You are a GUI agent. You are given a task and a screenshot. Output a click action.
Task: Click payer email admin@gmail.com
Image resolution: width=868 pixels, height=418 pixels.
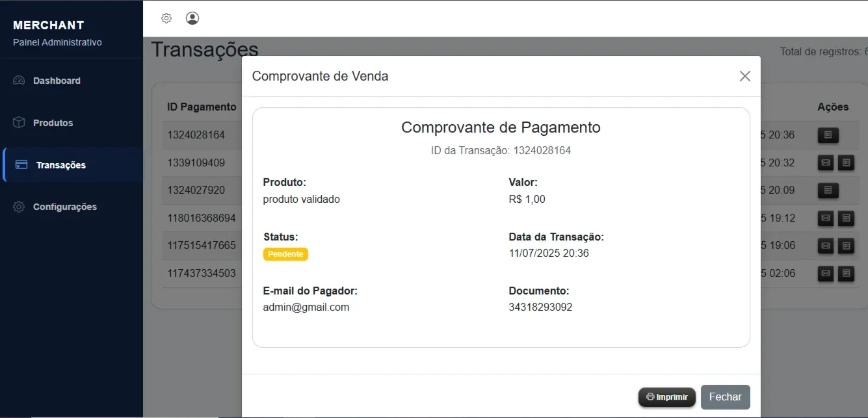point(306,307)
